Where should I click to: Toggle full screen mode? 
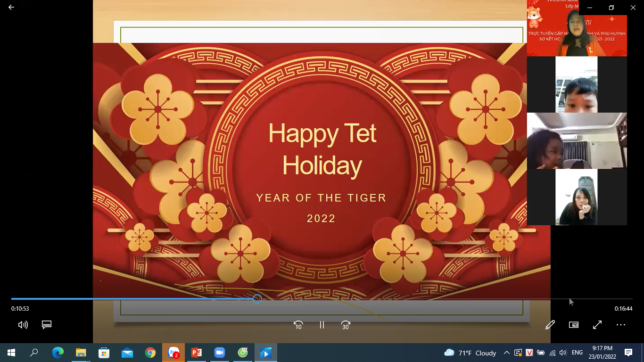pos(597,325)
